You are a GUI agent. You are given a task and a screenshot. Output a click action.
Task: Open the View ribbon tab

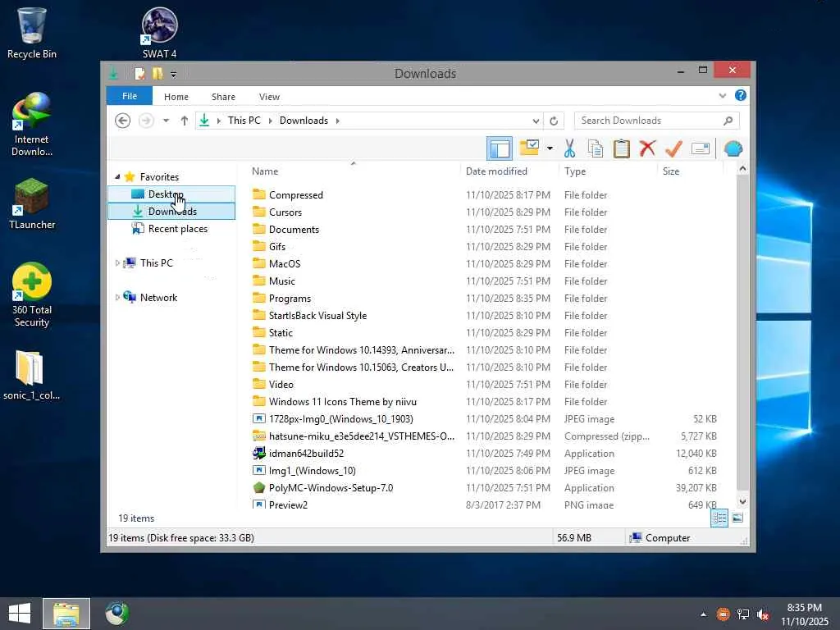point(269,97)
